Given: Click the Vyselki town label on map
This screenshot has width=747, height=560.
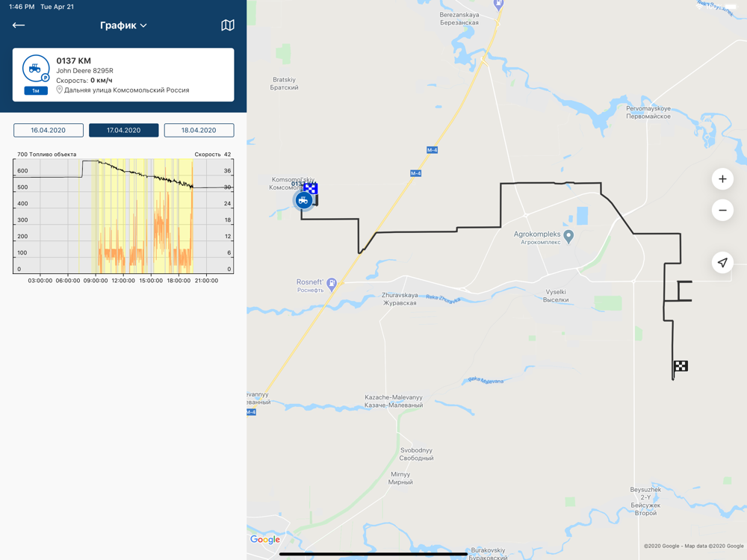Looking at the screenshot, I should tap(556, 296).
